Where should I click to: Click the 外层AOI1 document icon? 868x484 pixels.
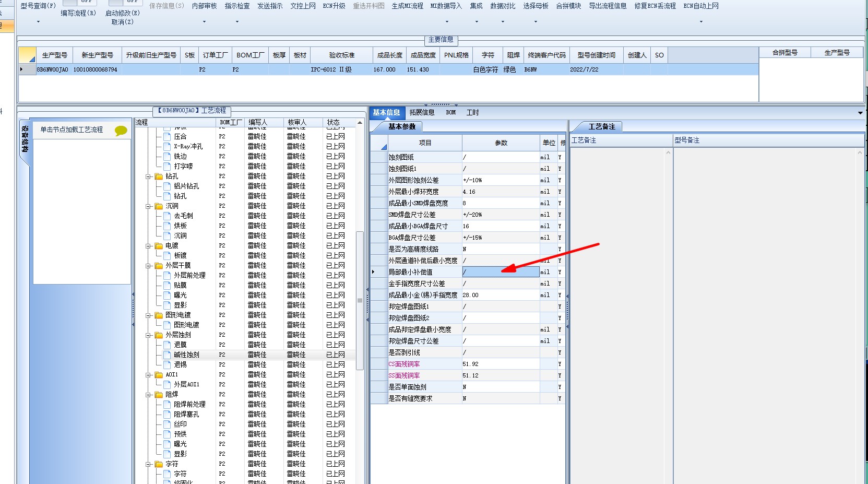pyautogui.click(x=167, y=385)
